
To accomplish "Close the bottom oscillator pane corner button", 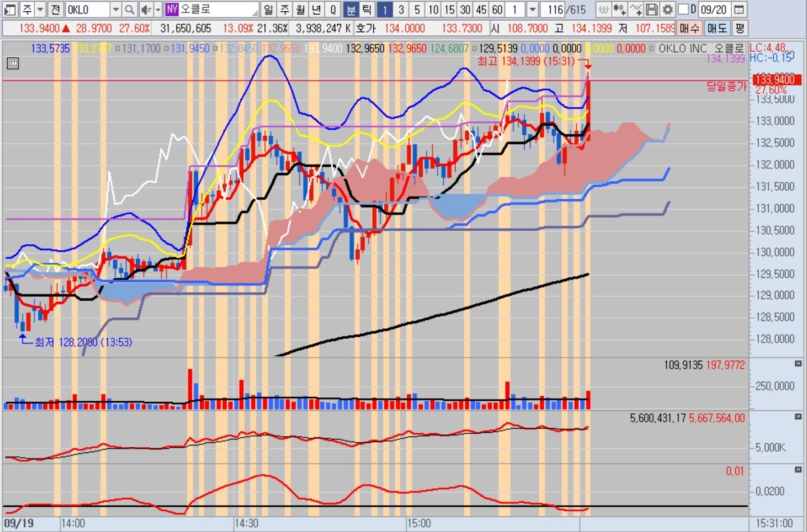I will (x=798, y=470).
